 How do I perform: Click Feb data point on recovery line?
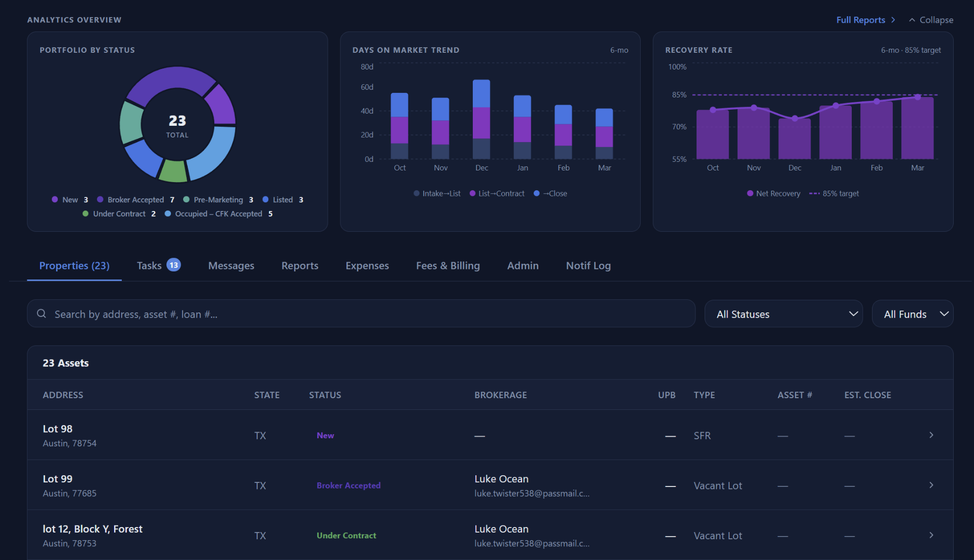pyautogui.click(x=877, y=101)
